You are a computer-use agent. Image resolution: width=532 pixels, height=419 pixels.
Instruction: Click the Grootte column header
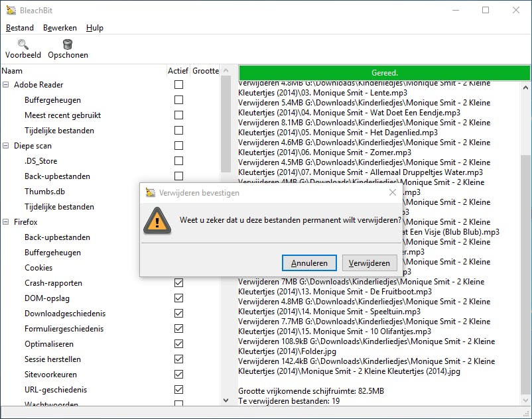pos(206,71)
